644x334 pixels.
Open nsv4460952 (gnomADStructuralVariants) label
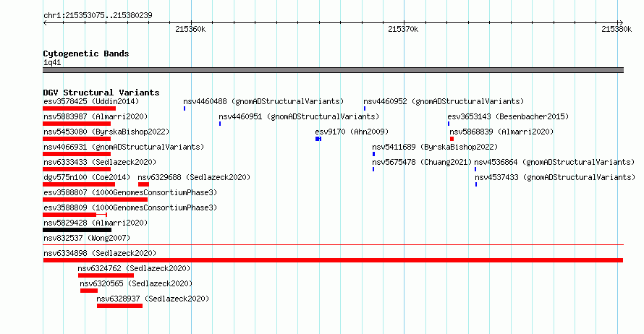(444, 101)
